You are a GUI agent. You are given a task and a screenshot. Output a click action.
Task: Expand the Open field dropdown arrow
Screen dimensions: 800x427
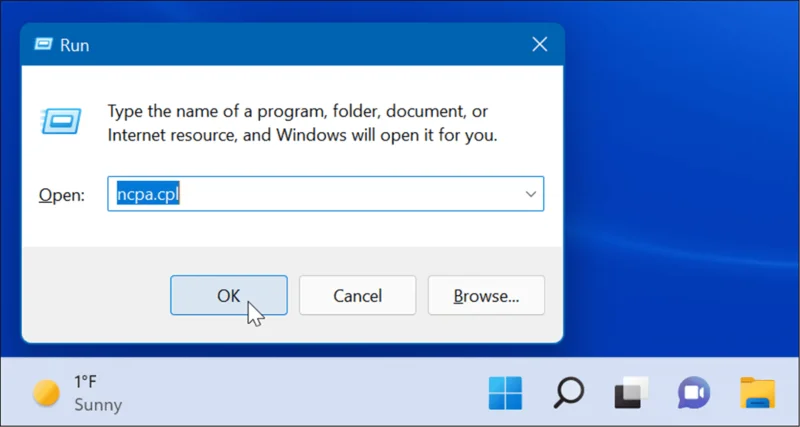pos(531,194)
